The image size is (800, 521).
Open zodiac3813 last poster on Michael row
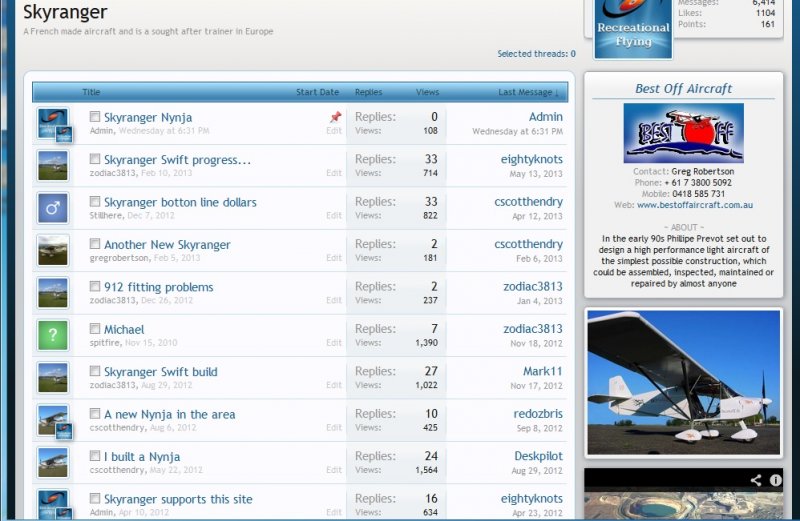[533, 329]
